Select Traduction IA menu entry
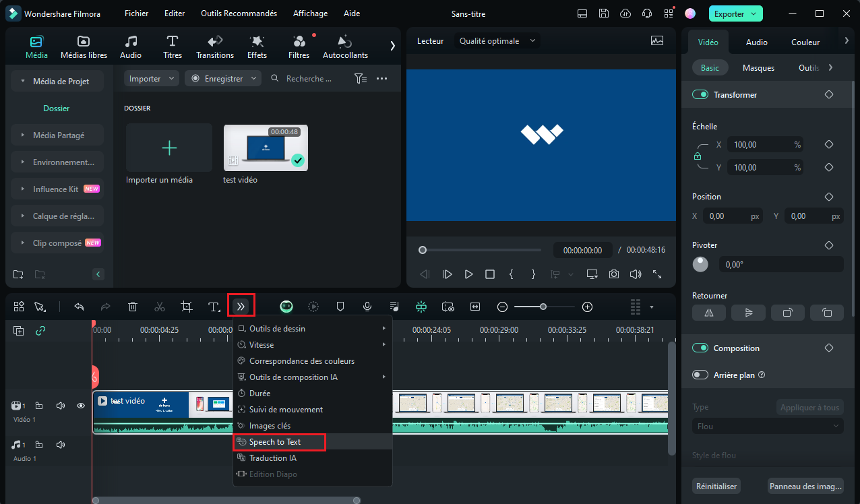The height and width of the screenshot is (504, 860). point(312,458)
